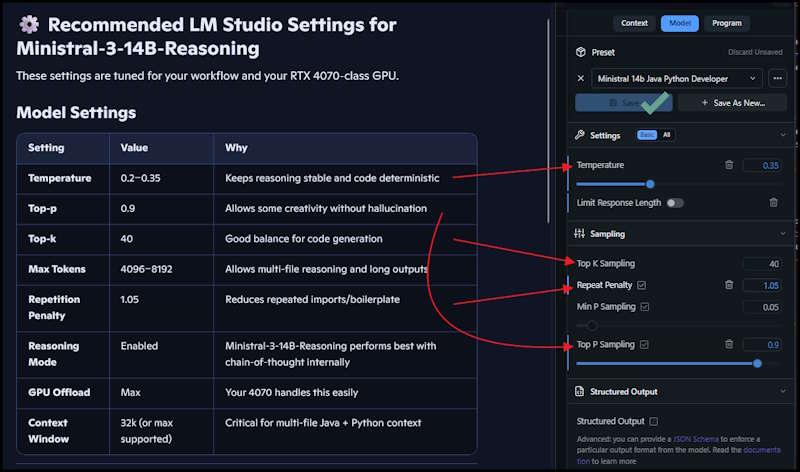Switch settings view to All
This screenshot has width=800, height=472.
[x=666, y=135]
